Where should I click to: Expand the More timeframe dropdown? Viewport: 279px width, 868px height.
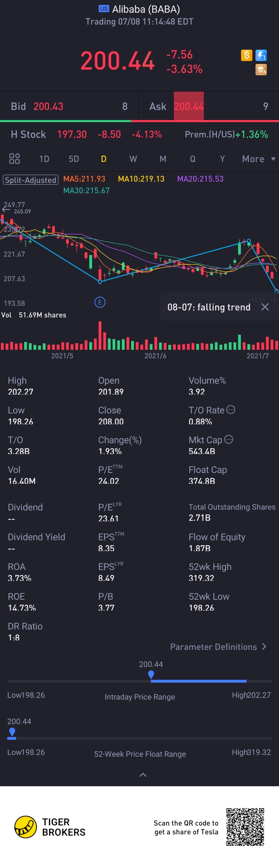(258, 159)
